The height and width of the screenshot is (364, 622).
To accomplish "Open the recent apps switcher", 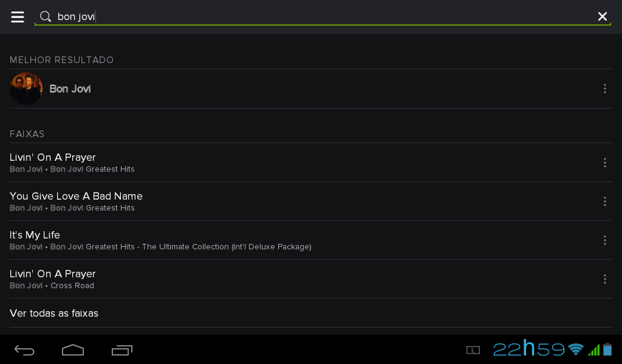I will coord(121,350).
